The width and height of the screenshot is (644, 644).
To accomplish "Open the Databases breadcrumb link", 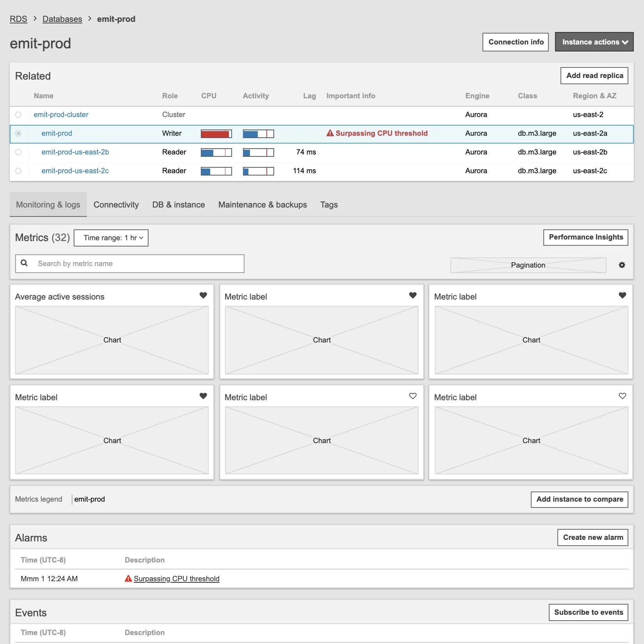I will coord(62,19).
